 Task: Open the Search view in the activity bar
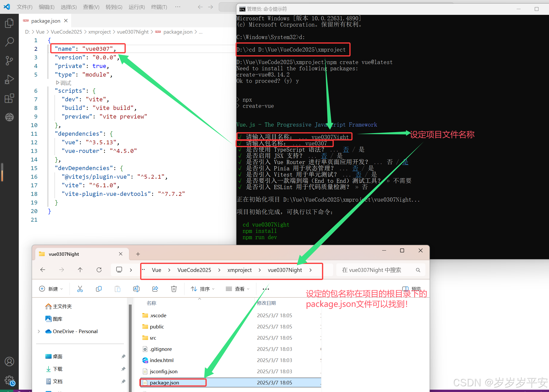coord(9,42)
